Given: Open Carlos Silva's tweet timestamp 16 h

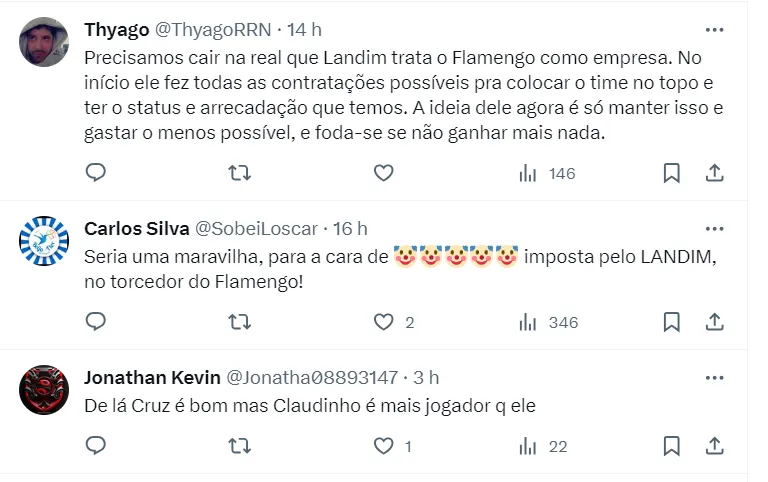Looking at the screenshot, I should (x=351, y=228).
